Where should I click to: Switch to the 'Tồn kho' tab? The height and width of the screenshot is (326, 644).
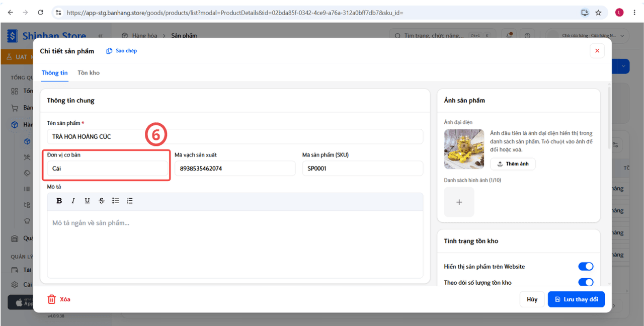click(89, 73)
